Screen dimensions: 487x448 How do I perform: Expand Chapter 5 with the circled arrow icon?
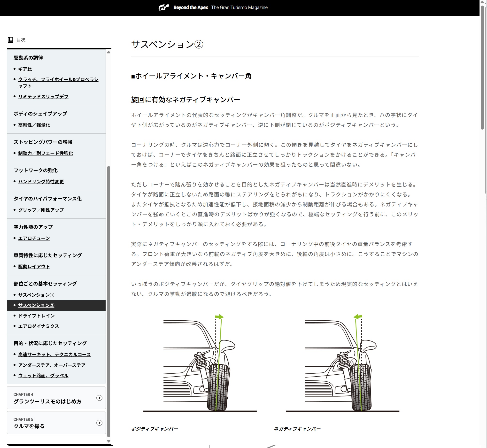99,423
